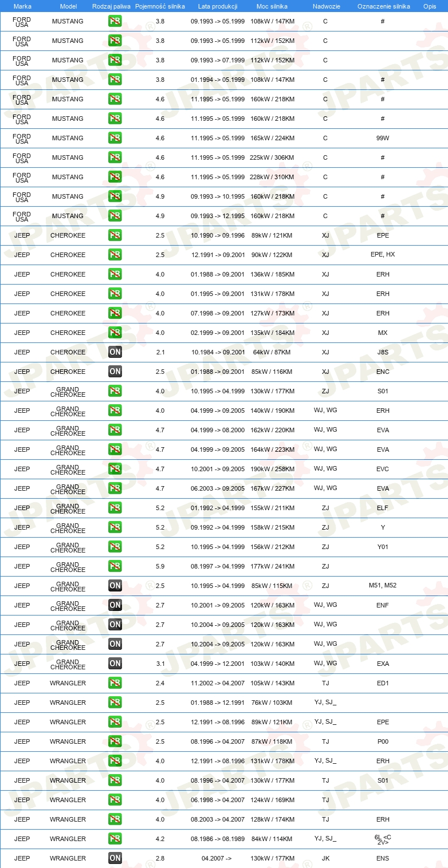The height and width of the screenshot is (868, 448).
Task: Click the PB icon for Cherokee 89kW / 121KM
Action: point(115,235)
